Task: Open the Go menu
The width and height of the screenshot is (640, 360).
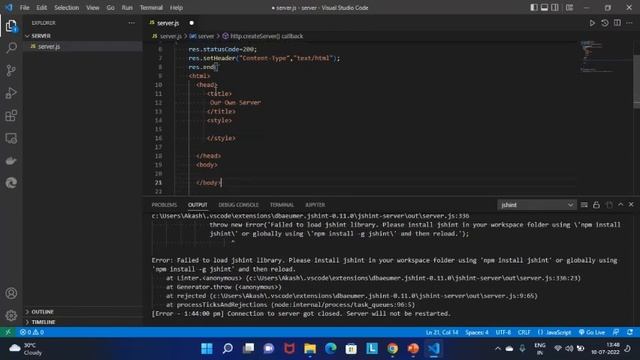Action: tap(111, 8)
